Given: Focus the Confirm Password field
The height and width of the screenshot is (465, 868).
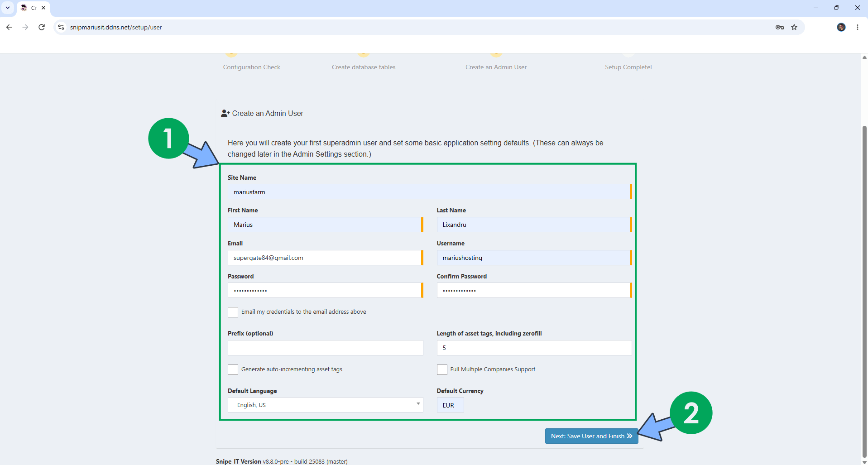Looking at the screenshot, I should (x=534, y=290).
